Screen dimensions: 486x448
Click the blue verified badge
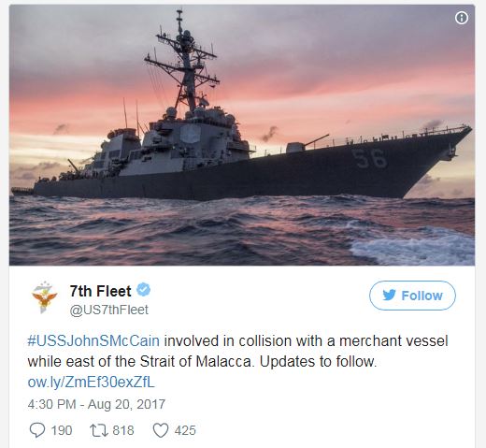[x=144, y=290]
